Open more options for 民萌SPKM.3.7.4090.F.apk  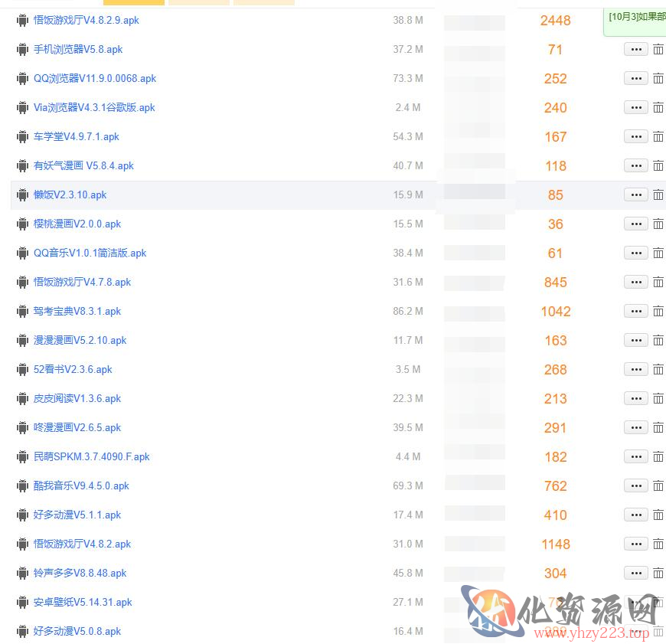(x=636, y=457)
